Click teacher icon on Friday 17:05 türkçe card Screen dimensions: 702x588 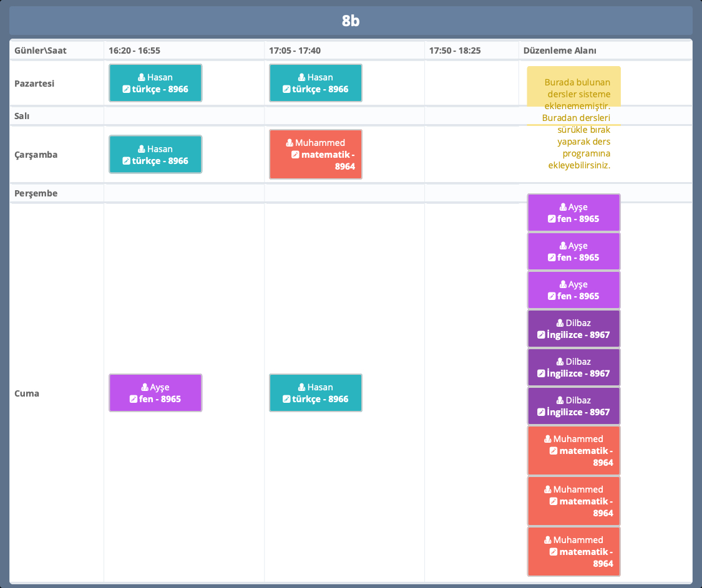(x=301, y=387)
